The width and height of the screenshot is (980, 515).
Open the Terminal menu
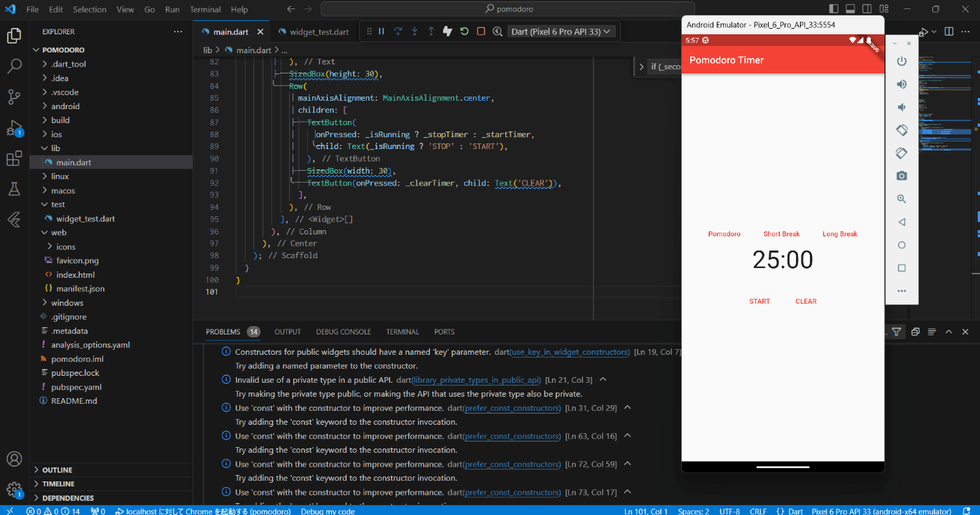tap(205, 10)
